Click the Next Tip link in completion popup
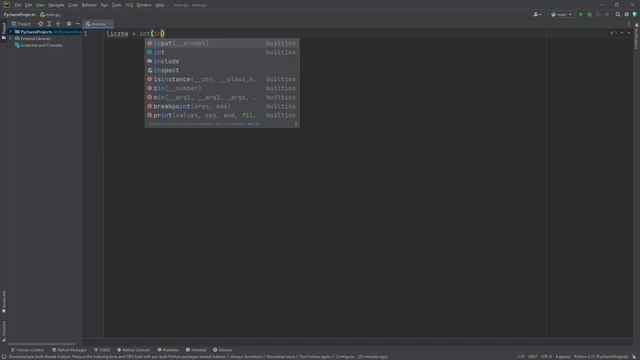This screenshot has width=640, height=360. (x=253, y=124)
